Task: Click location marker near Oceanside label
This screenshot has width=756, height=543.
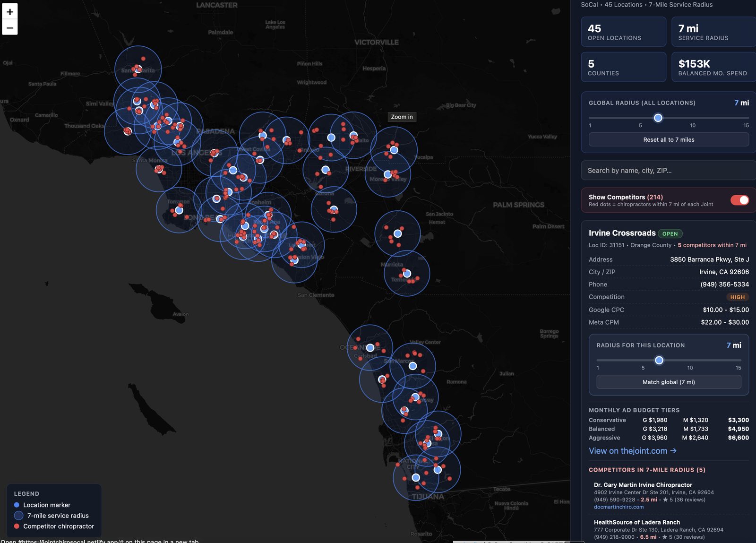Action: point(370,348)
